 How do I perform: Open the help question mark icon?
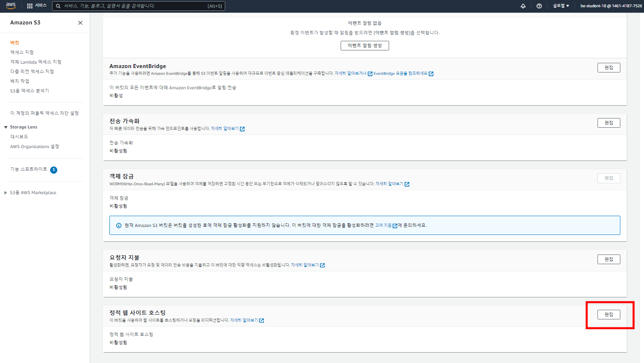coord(539,6)
